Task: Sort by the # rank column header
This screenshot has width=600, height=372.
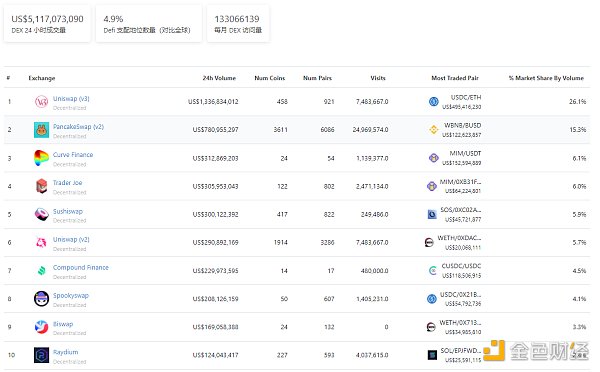Action: 8,78
